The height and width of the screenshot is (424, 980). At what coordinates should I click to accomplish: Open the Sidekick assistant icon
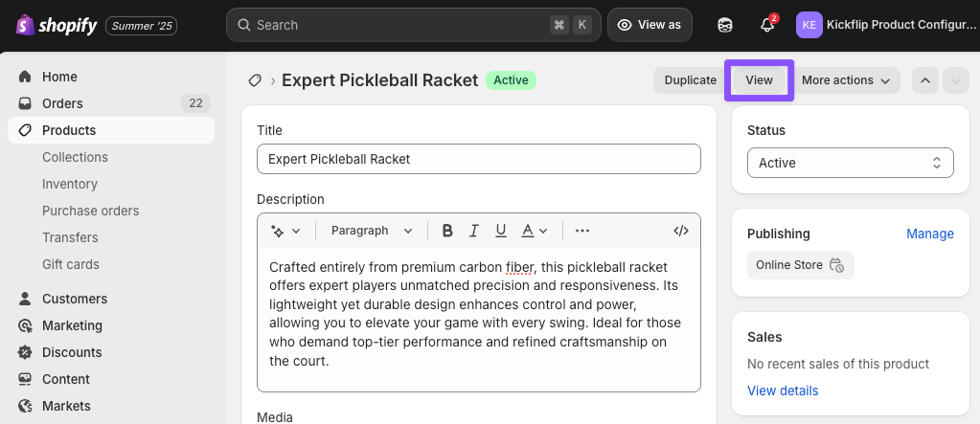pos(725,25)
